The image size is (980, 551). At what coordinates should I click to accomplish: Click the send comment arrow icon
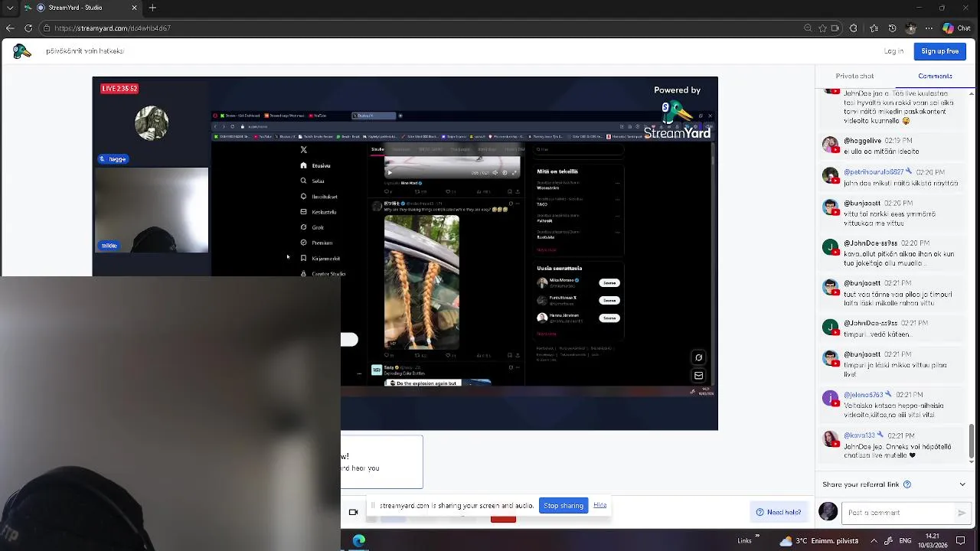click(x=962, y=513)
